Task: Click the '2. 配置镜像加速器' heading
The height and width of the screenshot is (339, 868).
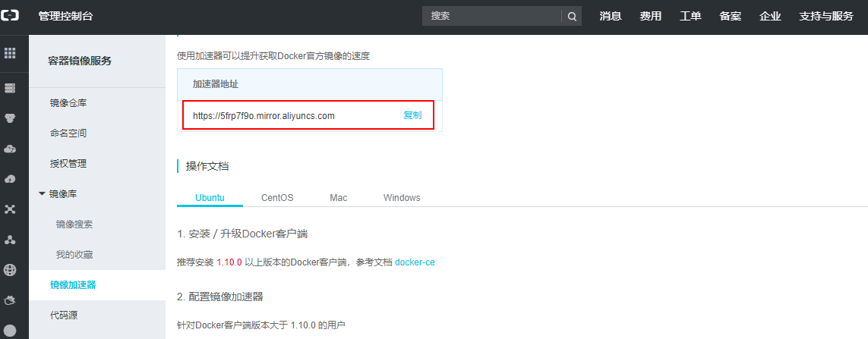Action: [x=219, y=297]
